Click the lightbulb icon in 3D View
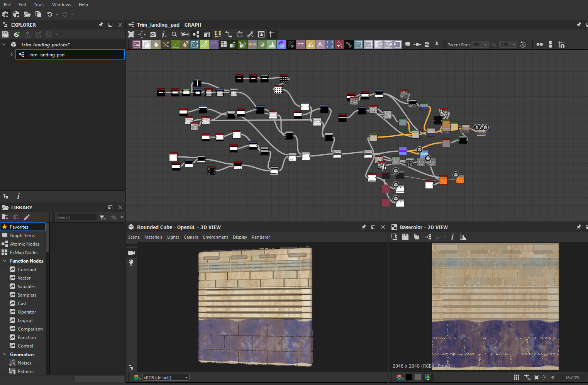Screen dimensions: 588x385 coord(131,263)
